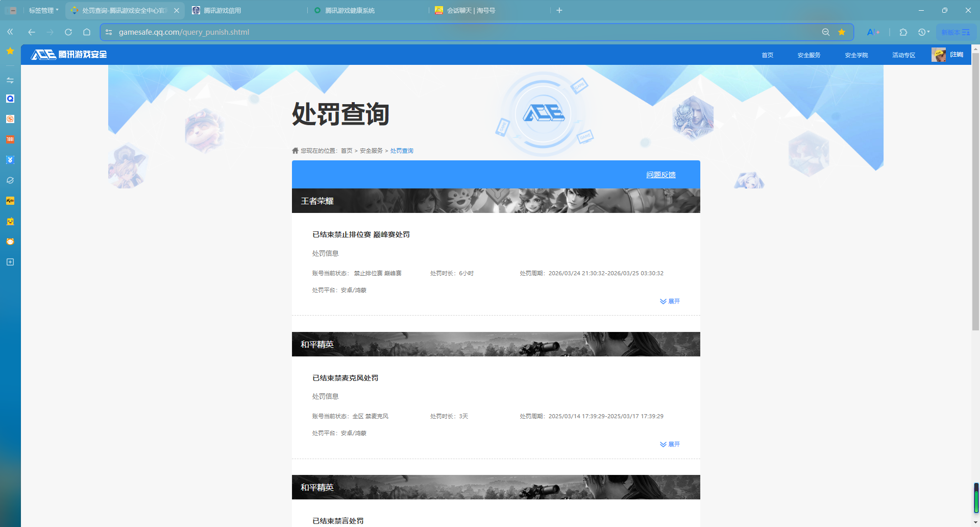Open the 安全学院 navigation menu

[x=856, y=55]
